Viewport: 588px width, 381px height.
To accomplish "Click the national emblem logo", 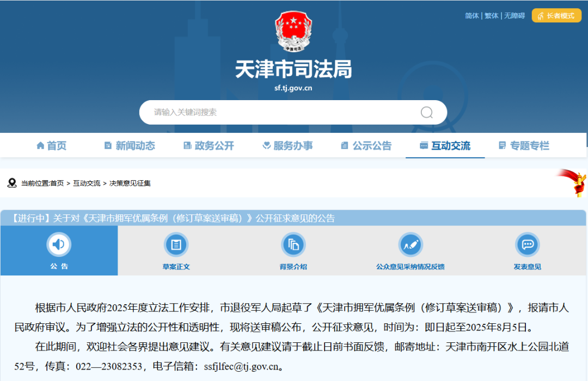I will [x=293, y=32].
